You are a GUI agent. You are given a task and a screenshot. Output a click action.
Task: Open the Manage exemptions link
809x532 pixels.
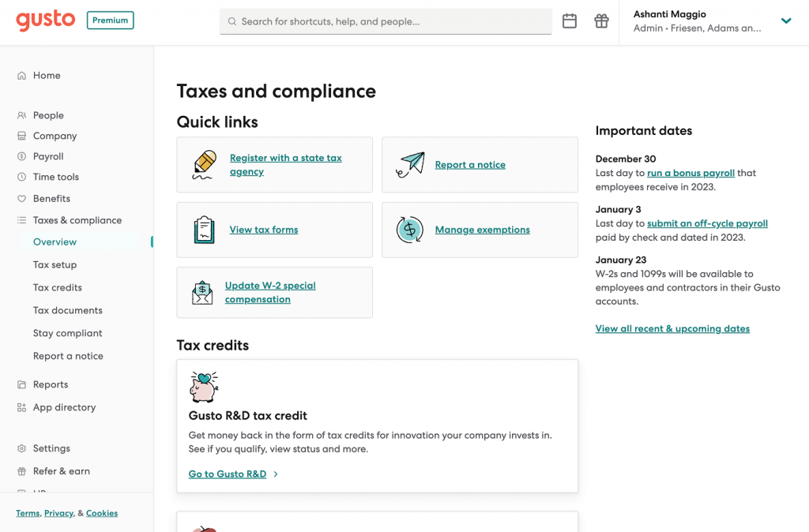[483, 230]
